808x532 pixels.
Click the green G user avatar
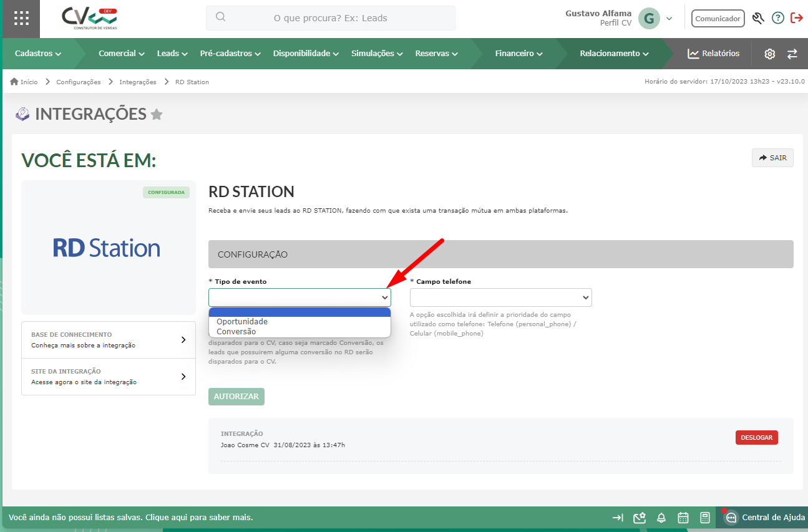coord(649,18)
